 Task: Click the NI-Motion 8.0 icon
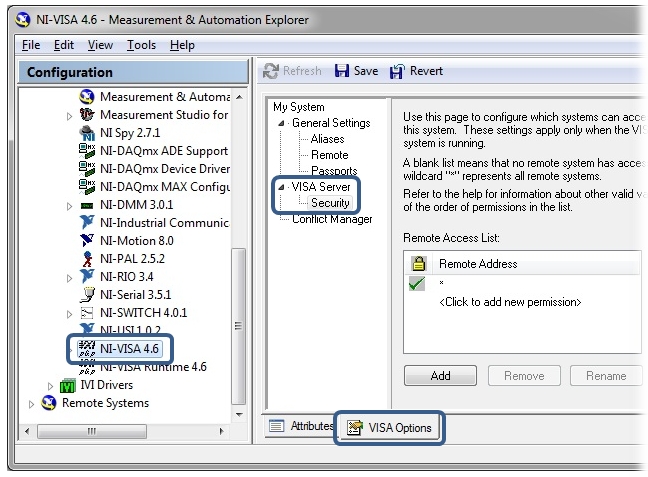pos(87,241)
